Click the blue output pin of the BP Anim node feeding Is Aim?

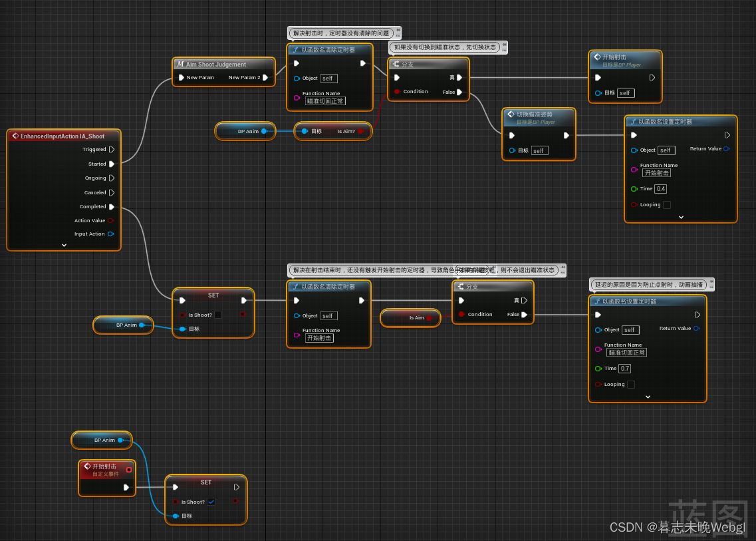point(264,131)
